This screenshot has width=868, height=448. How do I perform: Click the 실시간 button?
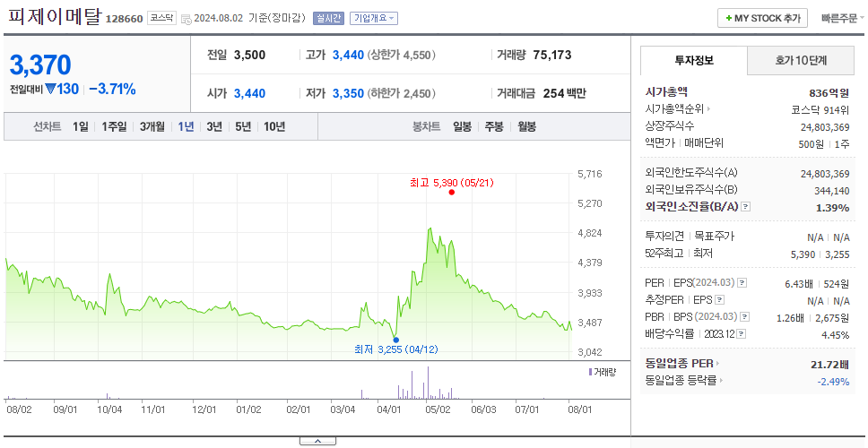328,18
